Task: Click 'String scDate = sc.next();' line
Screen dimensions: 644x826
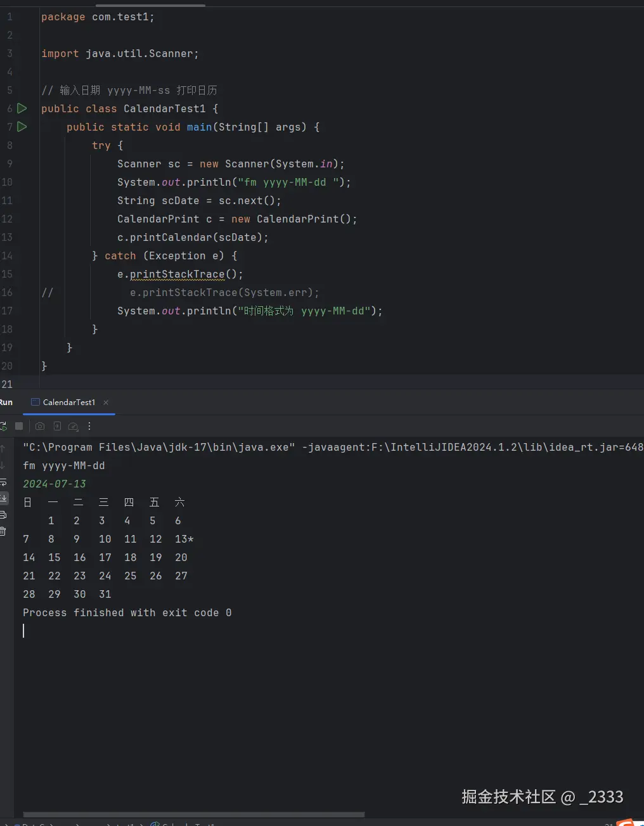Action: coord(199,201)
